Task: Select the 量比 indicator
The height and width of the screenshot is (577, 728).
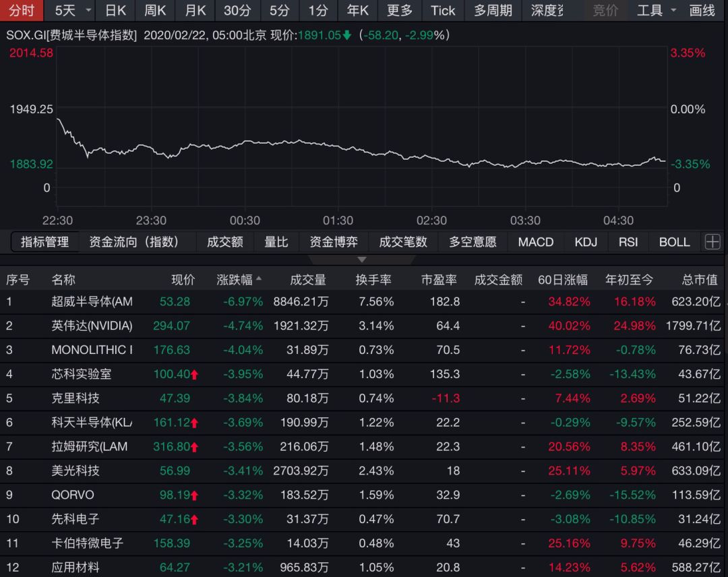Action: [276, 242]
